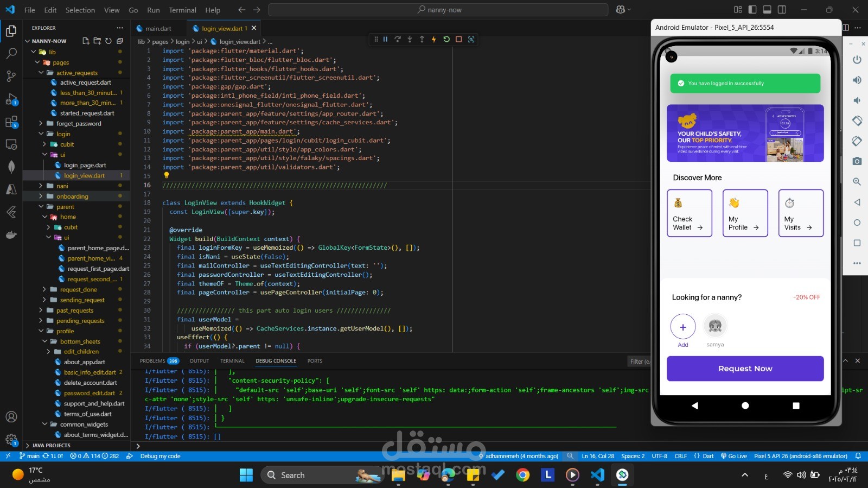This screenshot has width=868, height=488.
Task: Collapse all folders in explorer
Action: tap(120, 41)
